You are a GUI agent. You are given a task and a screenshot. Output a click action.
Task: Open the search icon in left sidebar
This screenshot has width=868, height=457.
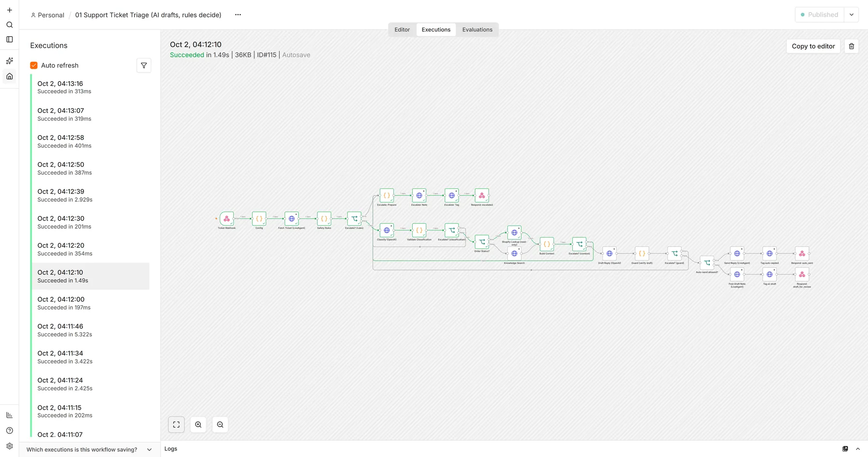coord(9,25)
